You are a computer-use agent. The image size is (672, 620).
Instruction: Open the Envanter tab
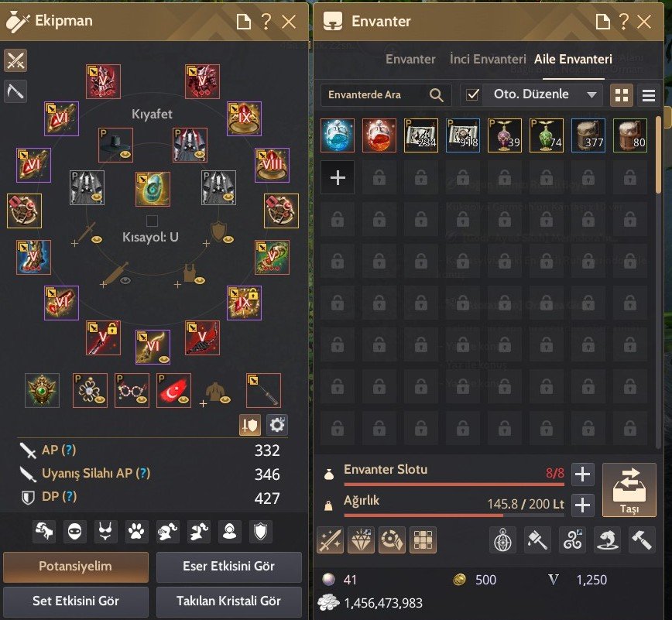point(410,59)
